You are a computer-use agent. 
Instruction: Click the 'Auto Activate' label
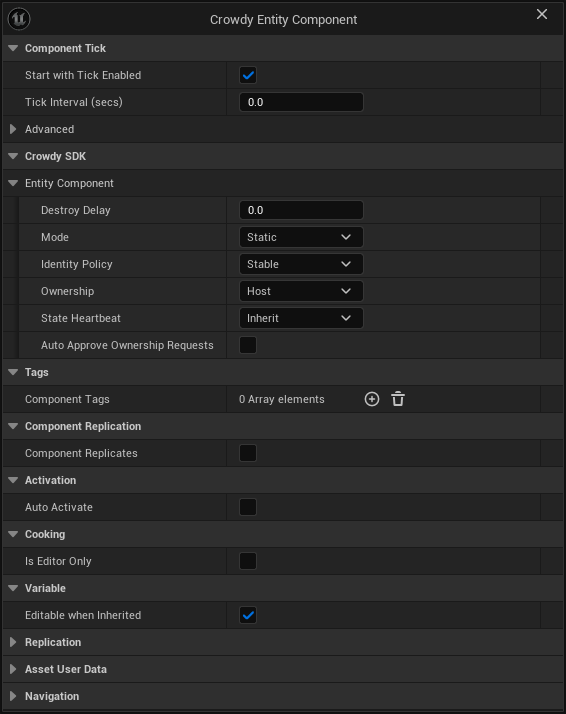click(x=59, y=507)
